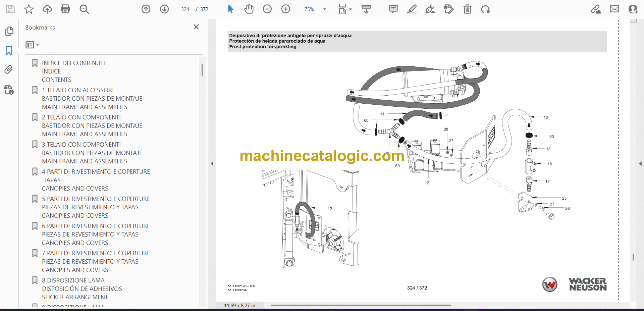Add a sticky note comment
644x311 pixels.
393,9
